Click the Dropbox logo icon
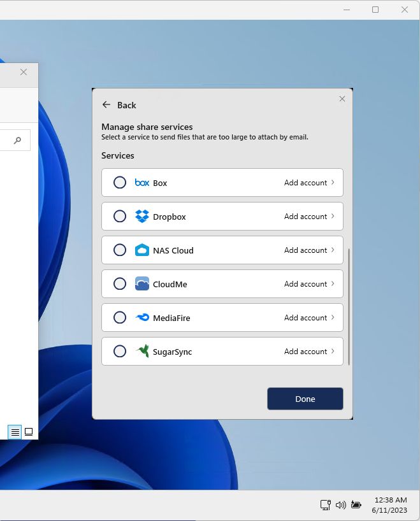 tap(142, 217)
